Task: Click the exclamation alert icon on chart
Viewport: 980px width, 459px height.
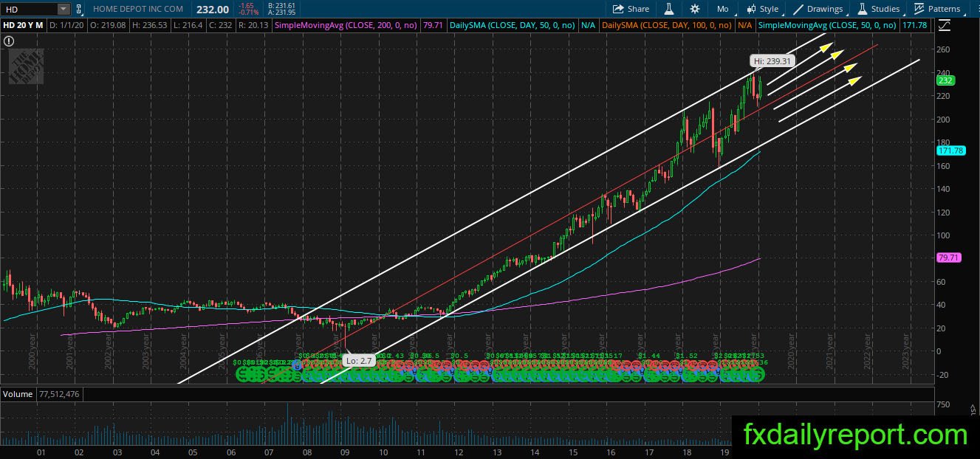Action: [9, 42]
